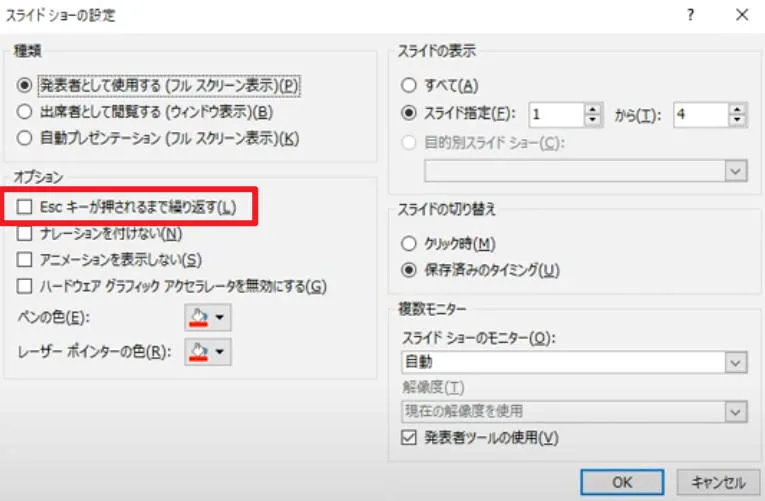Uncheck 発表者ツールの使用 checkbox
The height and width of the screenshot is (501, 765).
pyautogui.click(x=409, y=438)
